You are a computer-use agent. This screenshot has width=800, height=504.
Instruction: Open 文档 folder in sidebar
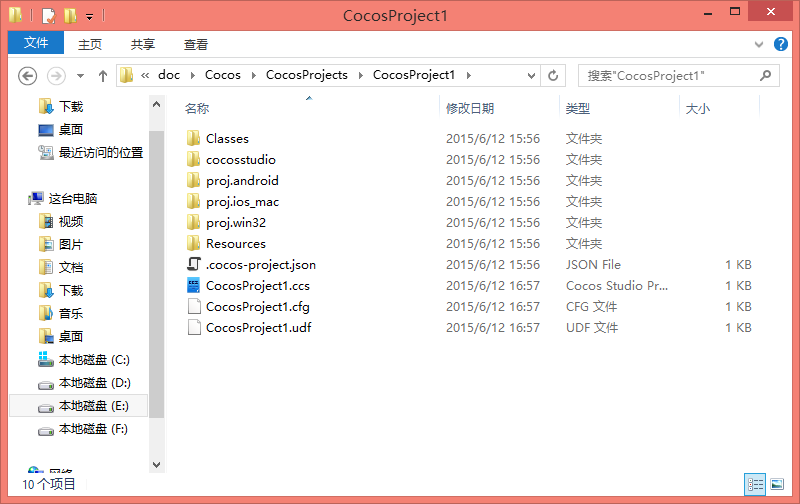[61, 267]
